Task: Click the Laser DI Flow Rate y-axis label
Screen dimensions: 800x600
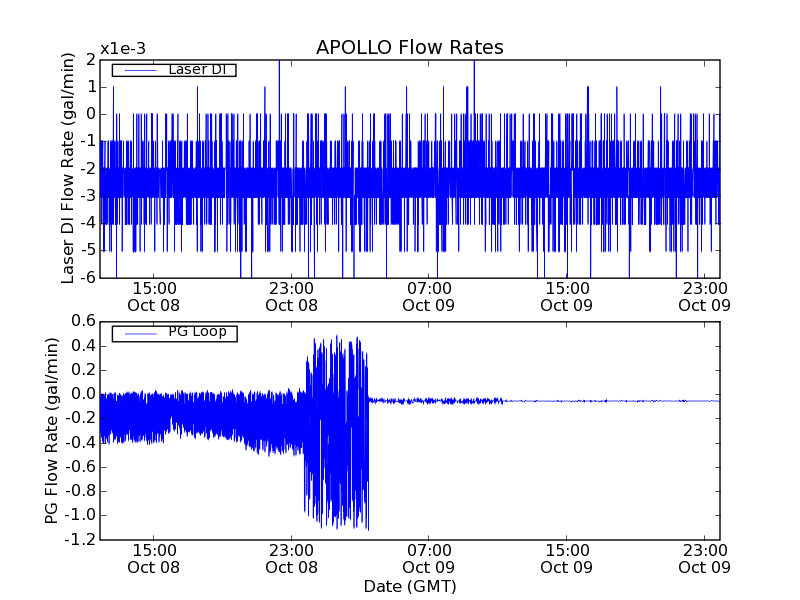Action: pyautogui.click(x=68, y=168)
